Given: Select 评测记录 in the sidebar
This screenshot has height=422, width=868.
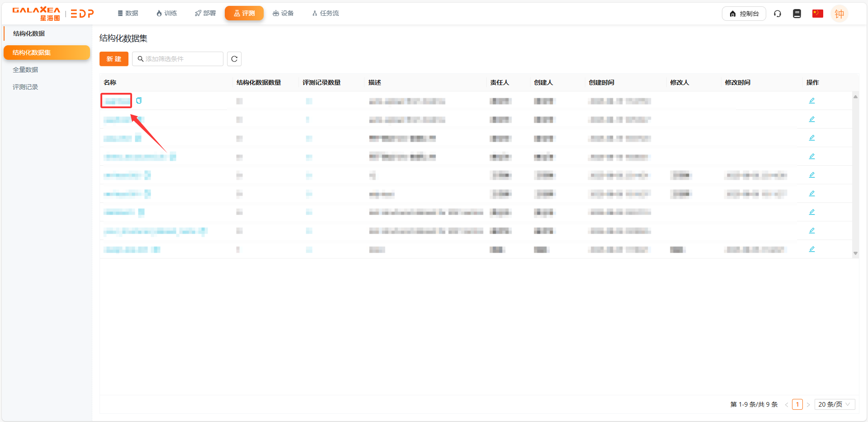Looking at the screenshot, I should click(25, 87).
